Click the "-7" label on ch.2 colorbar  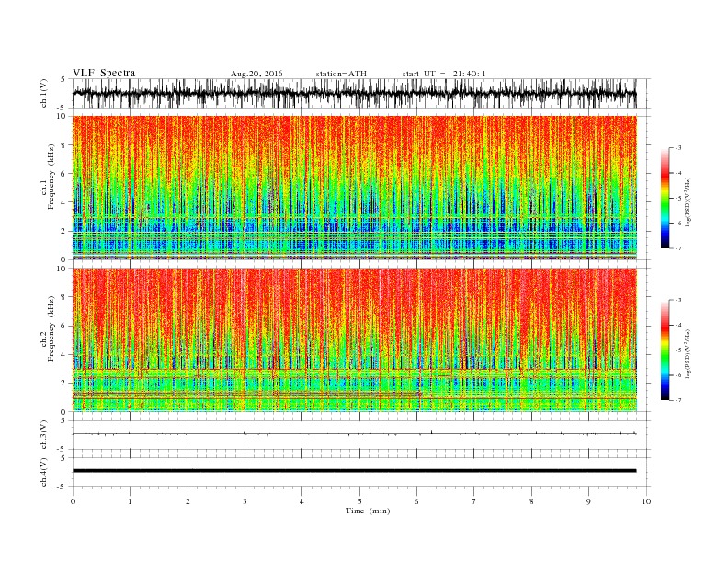pos(678,400)
